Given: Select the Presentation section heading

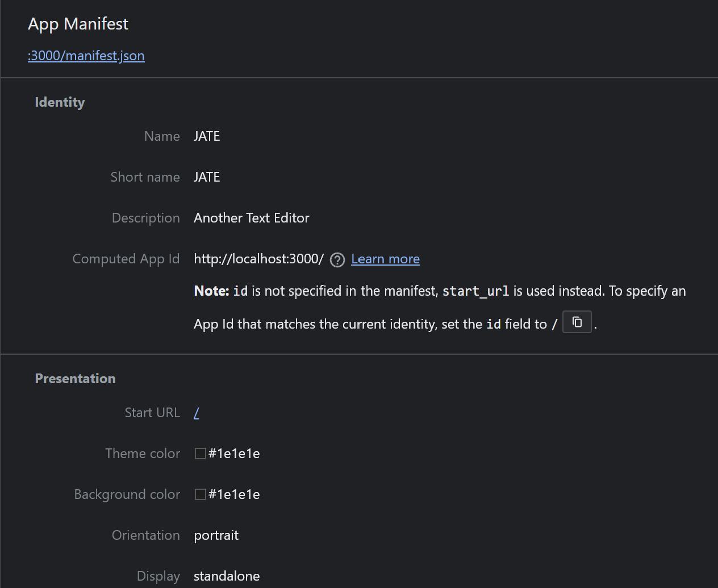Looking at the screenshot, I should coord(75,379).
